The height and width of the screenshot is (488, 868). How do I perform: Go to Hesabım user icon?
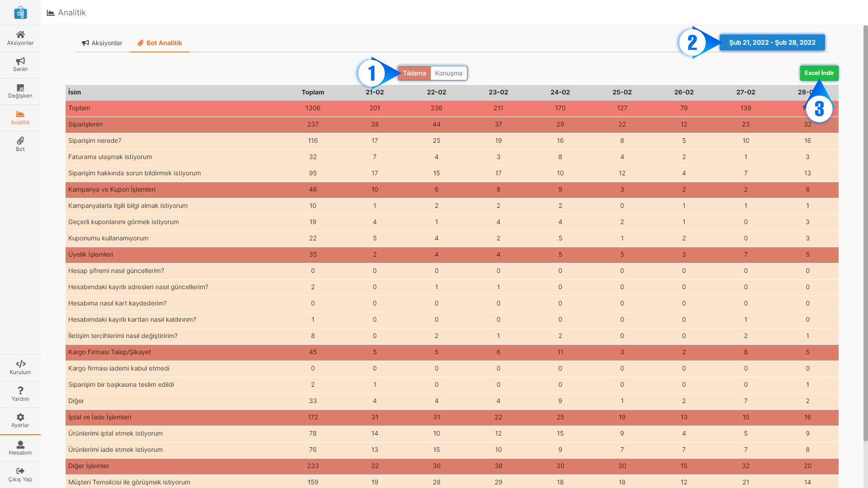pos(20,445)
